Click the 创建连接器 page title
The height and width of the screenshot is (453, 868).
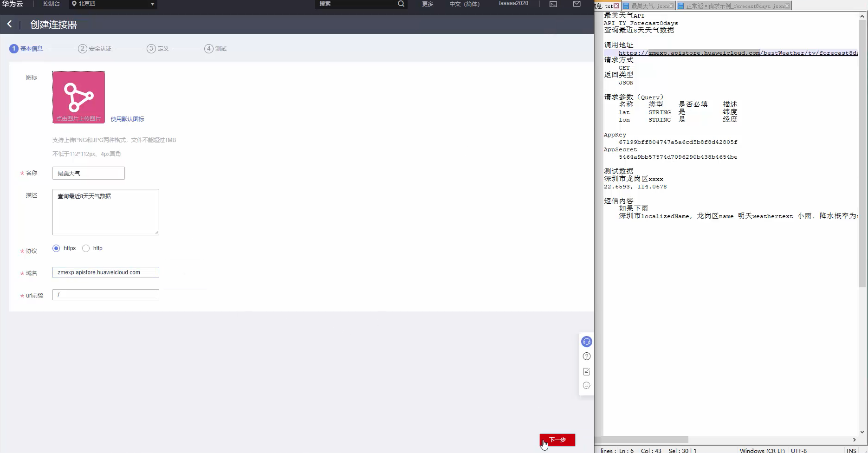pyautogui.click(x=53, y=25)
